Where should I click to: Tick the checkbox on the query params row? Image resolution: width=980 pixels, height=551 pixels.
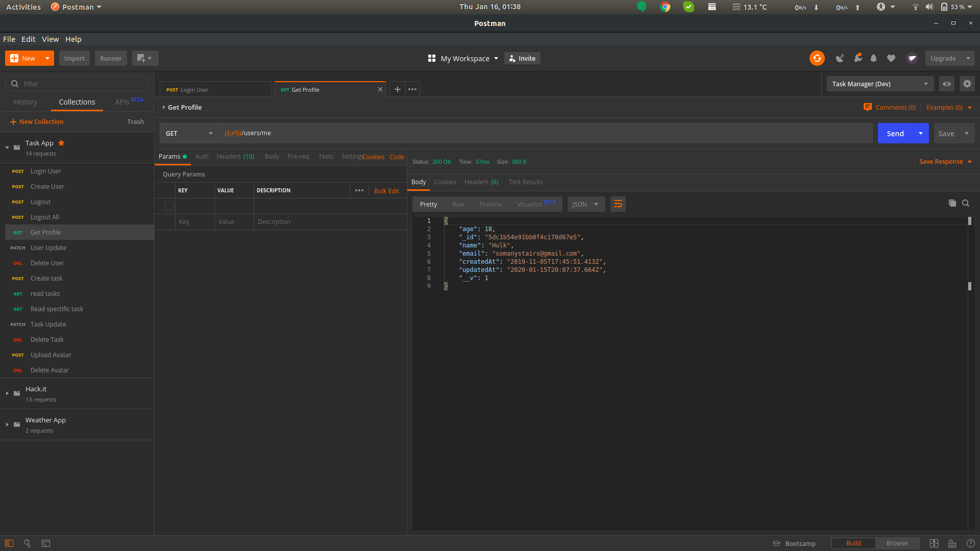[x=169, y=206]
